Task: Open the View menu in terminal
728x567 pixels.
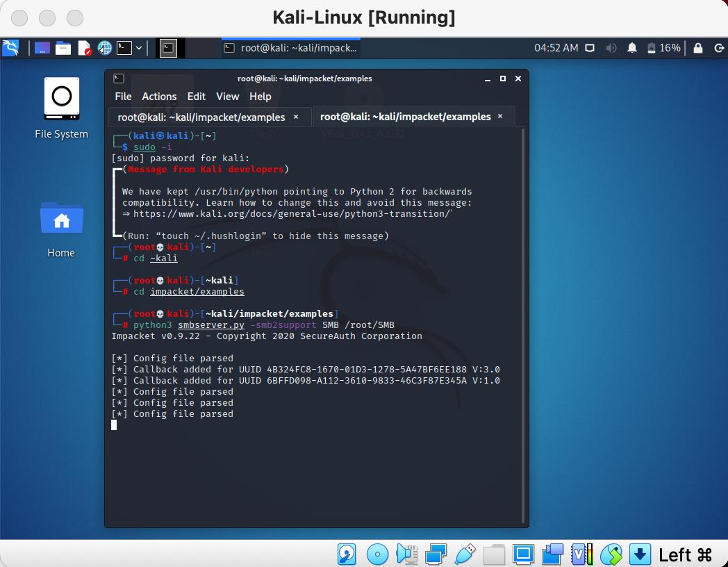Action: 228,96
